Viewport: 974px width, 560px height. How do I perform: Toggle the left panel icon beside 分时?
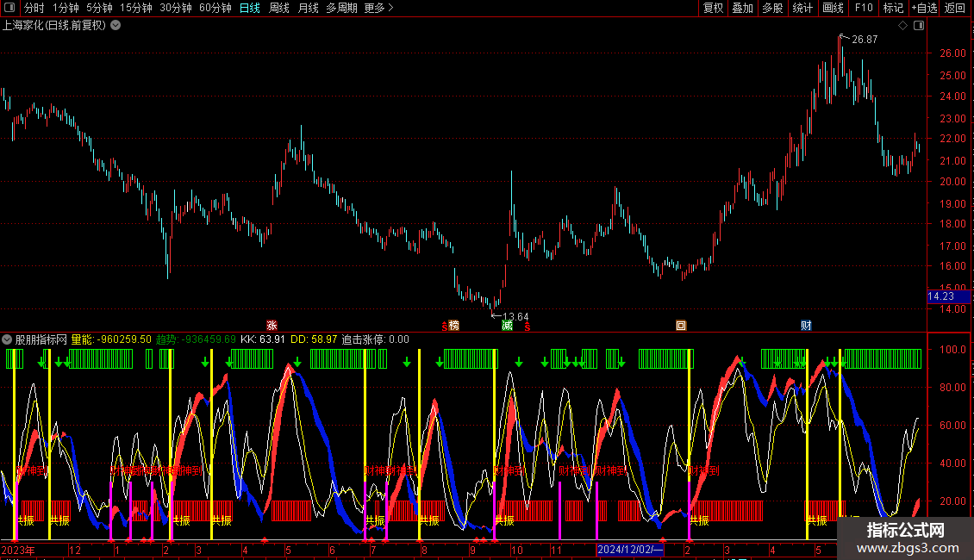click(x=9, y=8)
